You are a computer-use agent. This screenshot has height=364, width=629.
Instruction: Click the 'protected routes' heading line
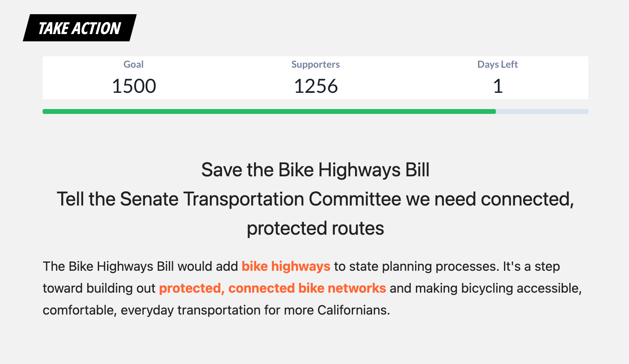click(315, 228)
